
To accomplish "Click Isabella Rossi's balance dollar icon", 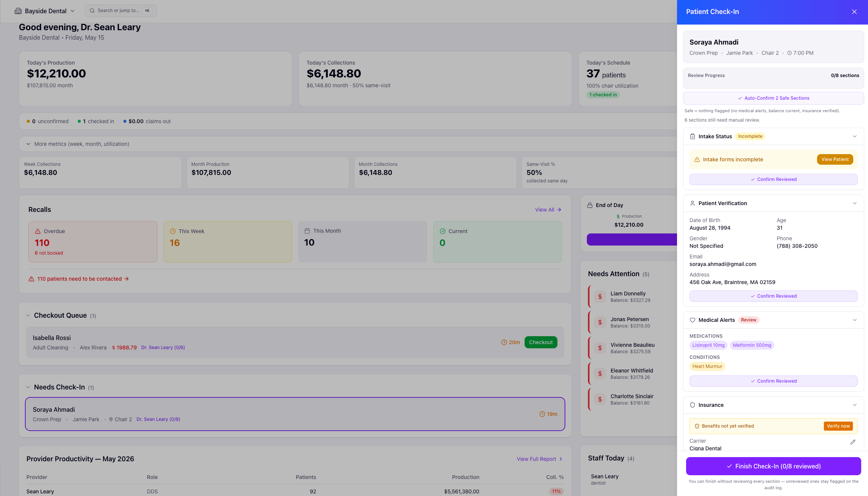I will pyautogui.click(x=114, y=348).
